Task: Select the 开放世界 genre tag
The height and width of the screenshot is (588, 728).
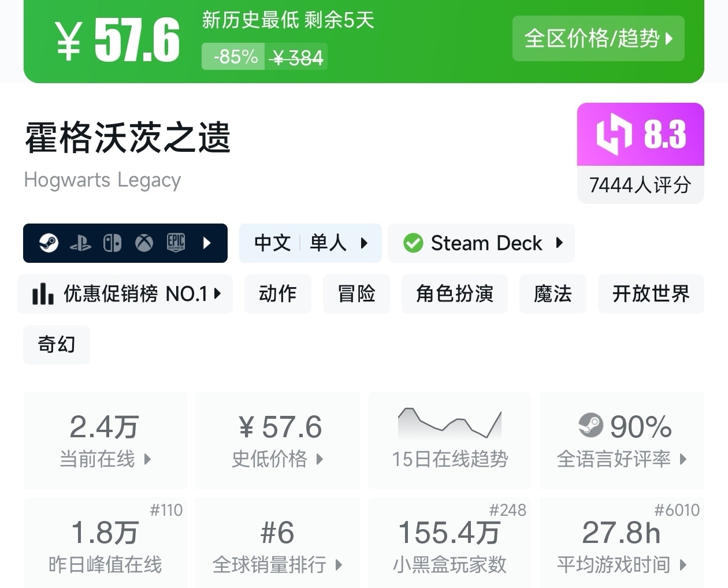Action: [x=651, y=294]
